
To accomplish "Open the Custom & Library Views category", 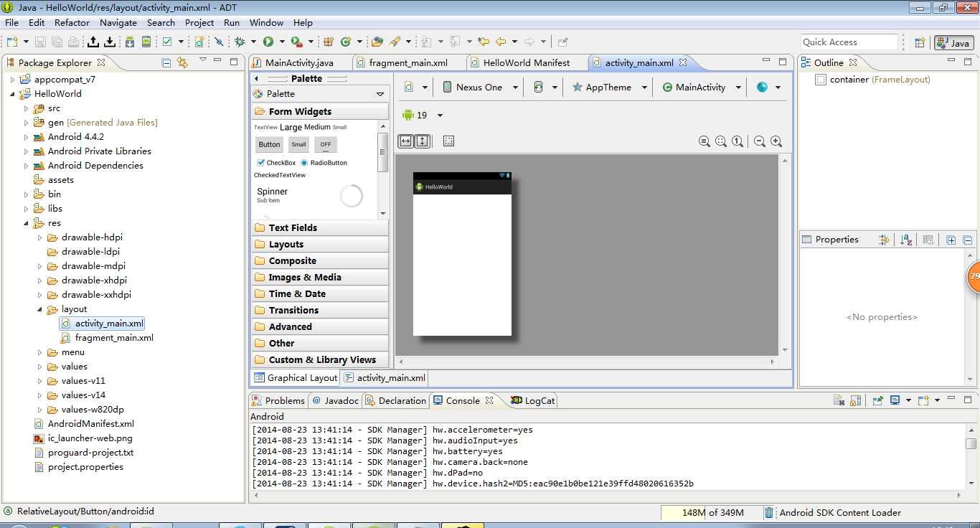I will pyautogui.click(x=320, y=359).
